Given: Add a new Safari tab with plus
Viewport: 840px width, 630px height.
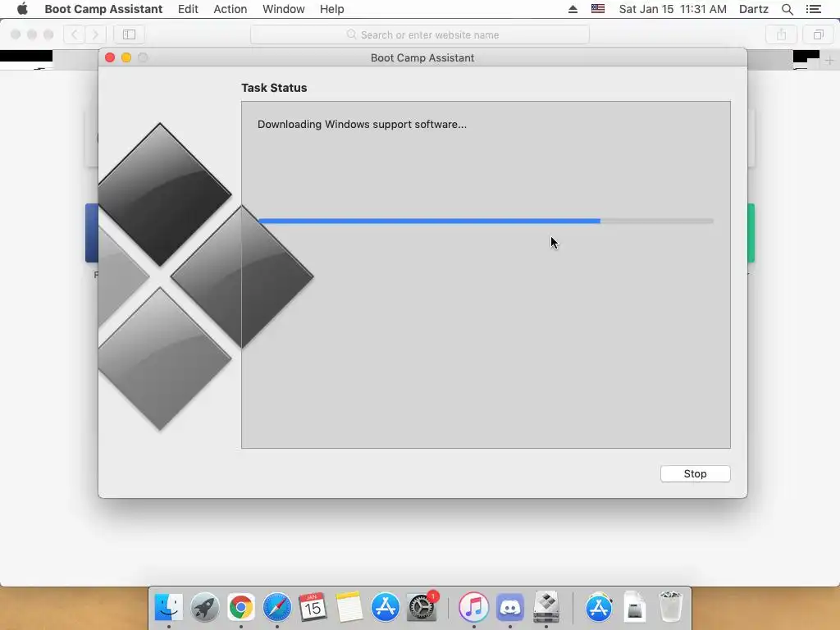Looking at the screenshot, I should (x=829, y=61).
